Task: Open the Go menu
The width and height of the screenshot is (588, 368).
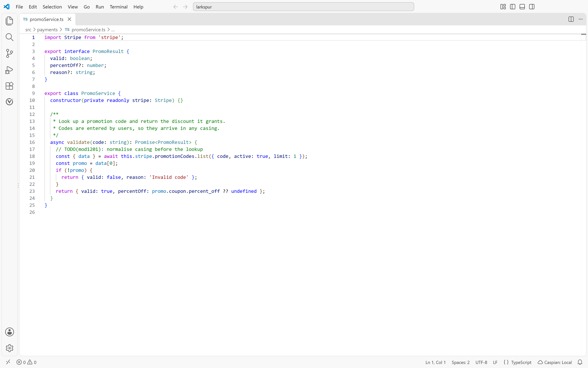Action: pos(87,7)
